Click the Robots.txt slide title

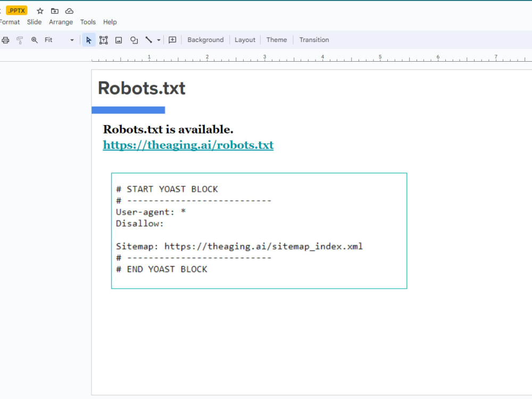tap(142, 88)
